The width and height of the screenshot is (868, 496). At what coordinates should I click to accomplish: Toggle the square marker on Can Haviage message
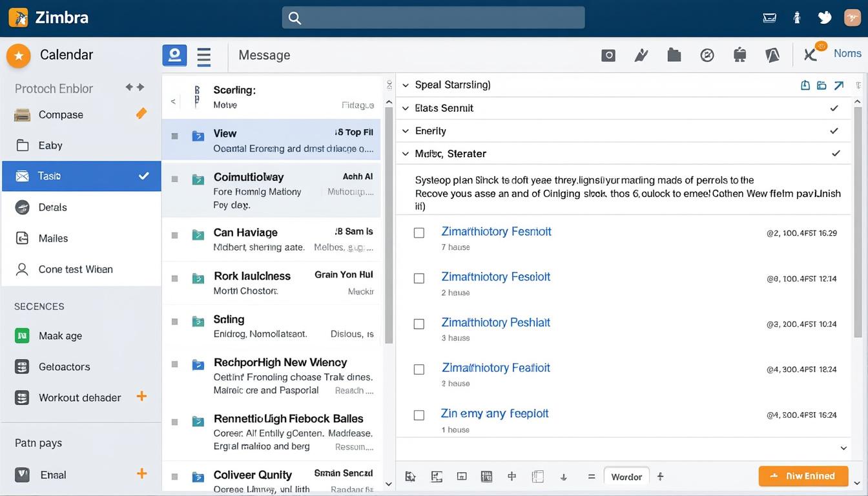[x=174, y=235]
